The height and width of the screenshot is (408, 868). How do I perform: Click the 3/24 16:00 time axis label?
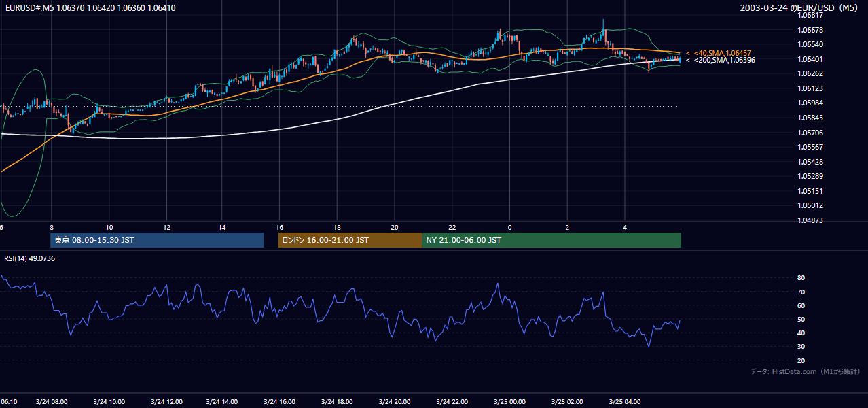280,401
